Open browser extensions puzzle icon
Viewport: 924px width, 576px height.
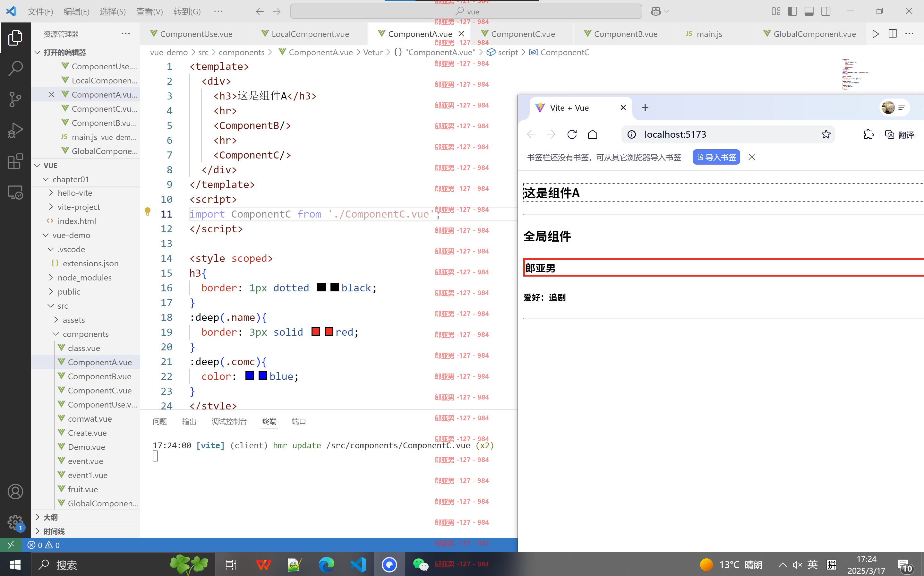coord(868,134)
